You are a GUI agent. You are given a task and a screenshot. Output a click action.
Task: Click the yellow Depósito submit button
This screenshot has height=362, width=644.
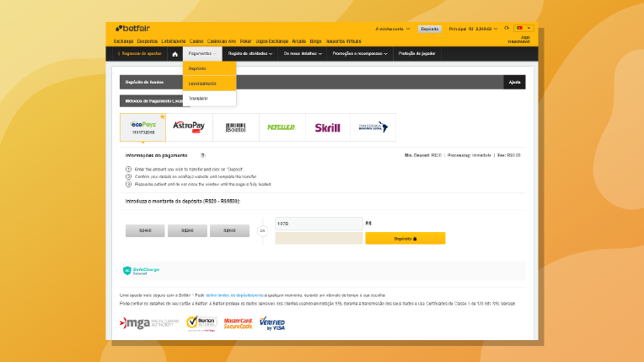pyautogui.click(x=405, y=239)
